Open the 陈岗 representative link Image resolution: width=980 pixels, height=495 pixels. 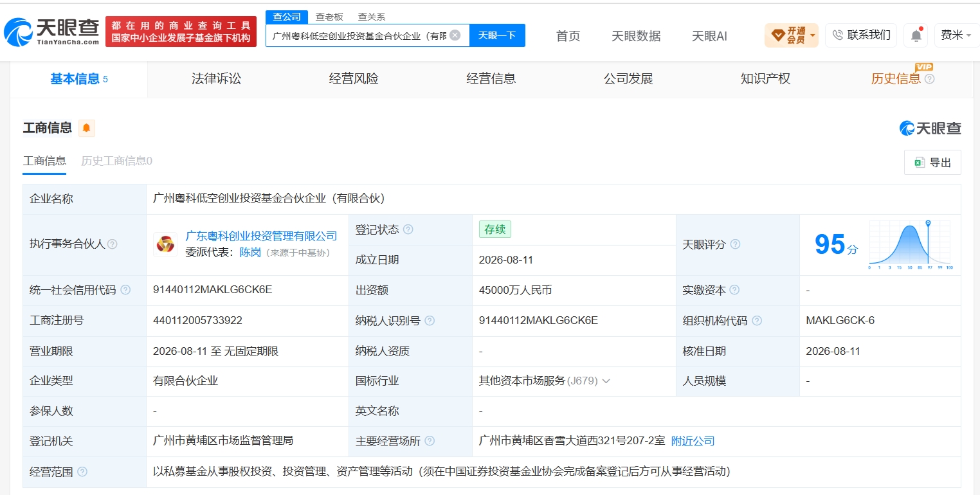[x=250, y=253]
